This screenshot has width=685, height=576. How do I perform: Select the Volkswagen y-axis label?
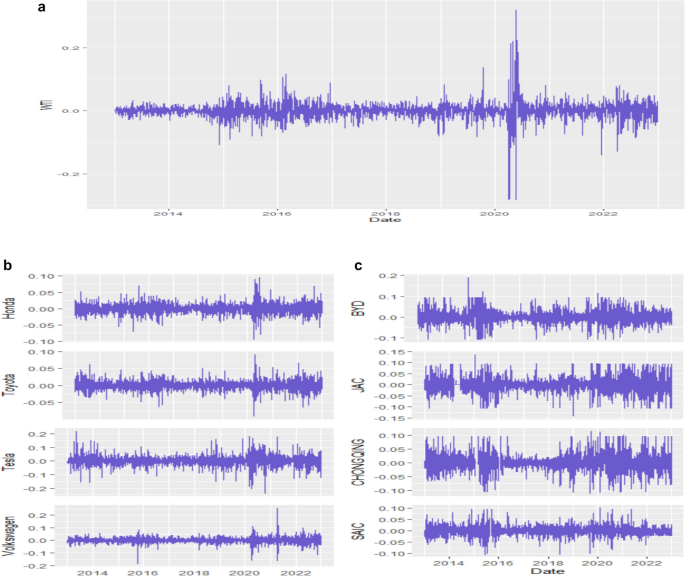(9, 536)
